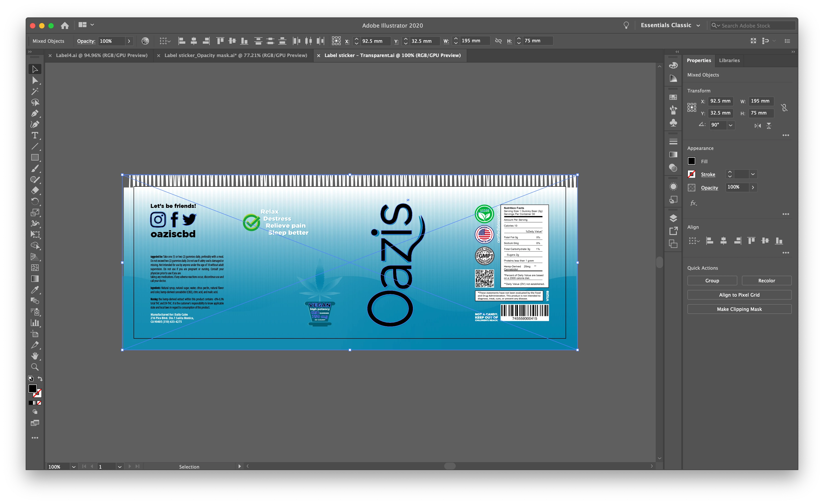Click the Make Clipping Mask button

739,309
